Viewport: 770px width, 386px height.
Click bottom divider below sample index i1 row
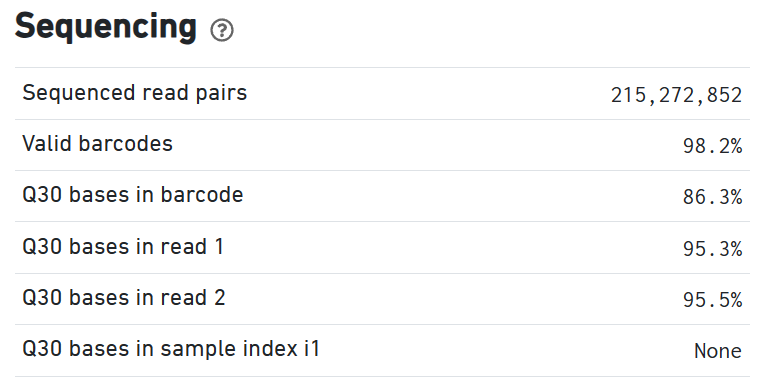pyautogui.click(x=382, y=377)
